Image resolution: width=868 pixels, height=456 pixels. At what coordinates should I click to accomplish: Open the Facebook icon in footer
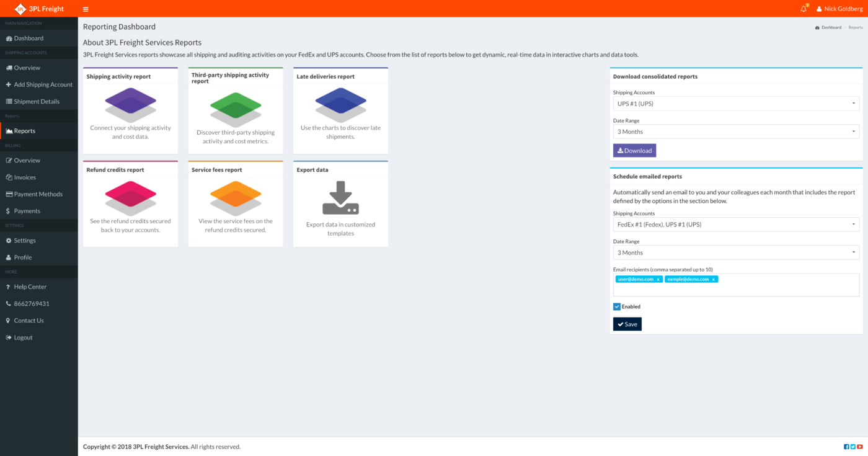(846, 447)
